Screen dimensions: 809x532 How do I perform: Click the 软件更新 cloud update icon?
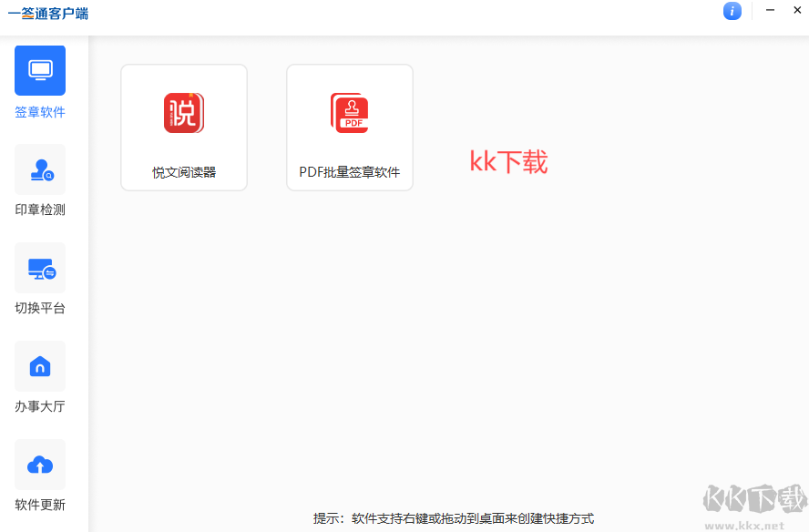(x=40, y=464)
